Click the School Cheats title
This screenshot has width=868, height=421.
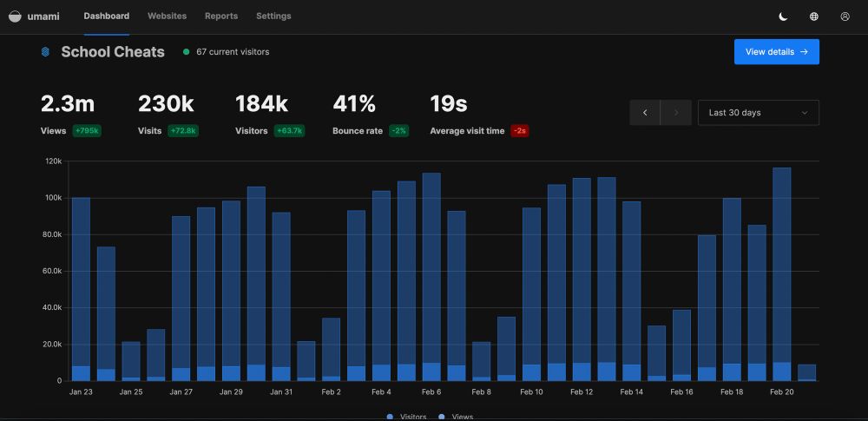[x=113, y=52]
